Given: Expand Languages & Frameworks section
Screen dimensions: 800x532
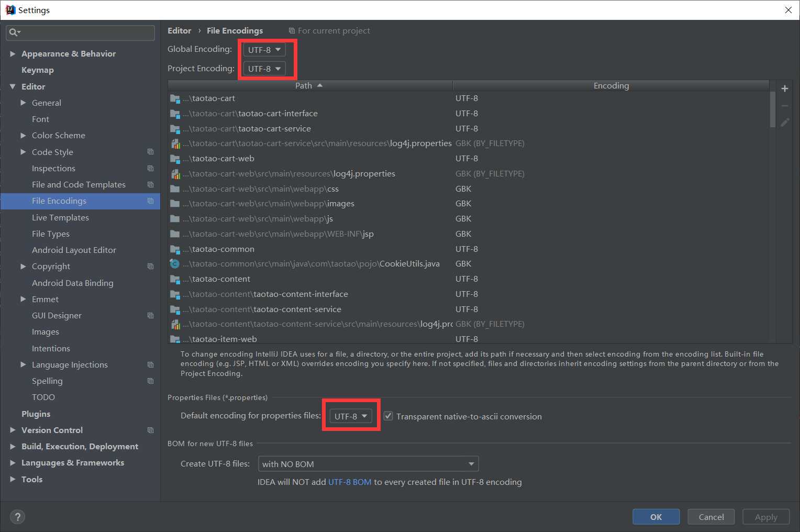Looking at the screenshot, I should click(13, 463).
